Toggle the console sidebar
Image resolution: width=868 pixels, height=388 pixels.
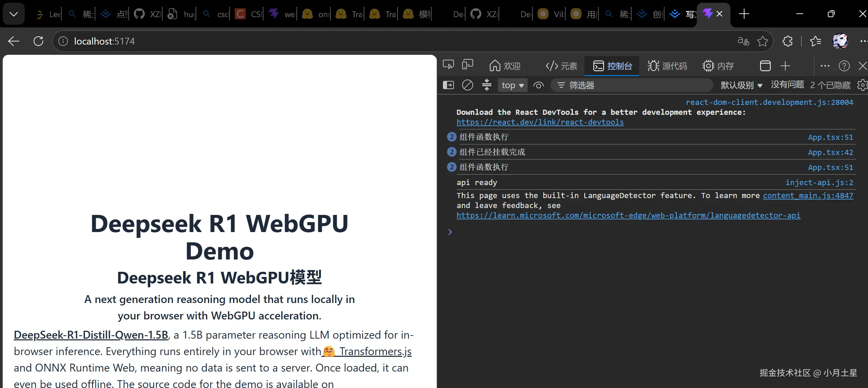pos(448,85)
